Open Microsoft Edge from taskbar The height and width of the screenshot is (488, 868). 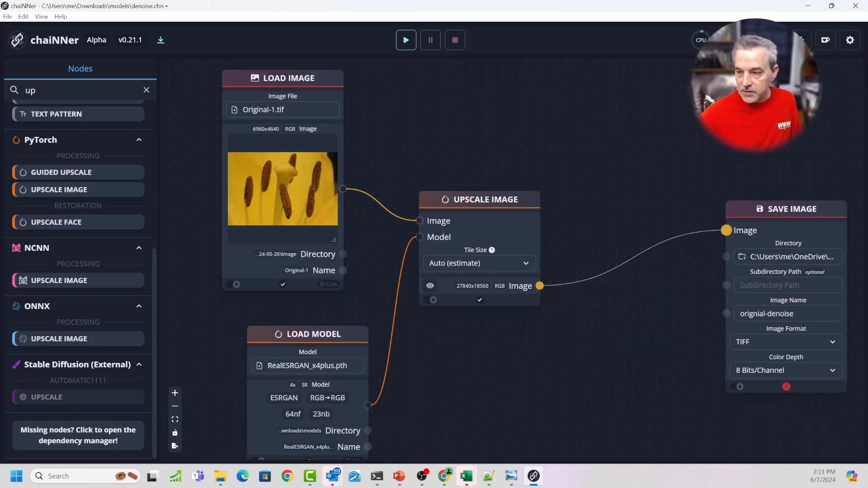(x=243, y=476)
